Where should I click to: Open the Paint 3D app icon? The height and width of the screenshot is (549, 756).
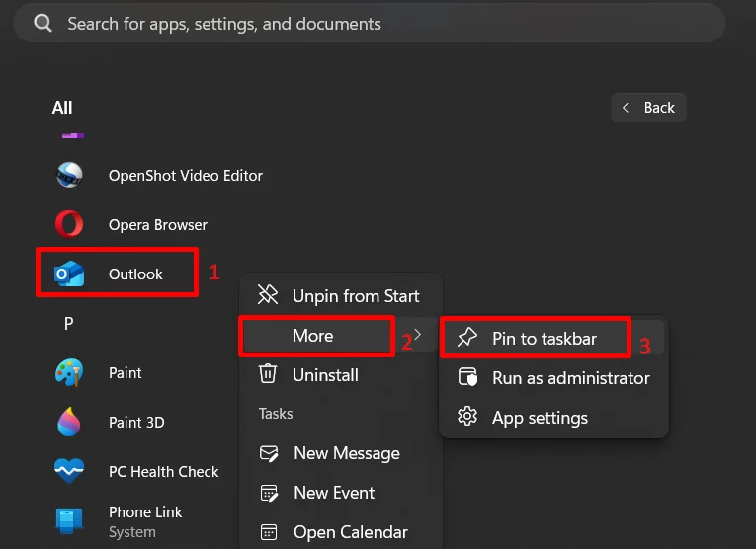click(69, 422)
